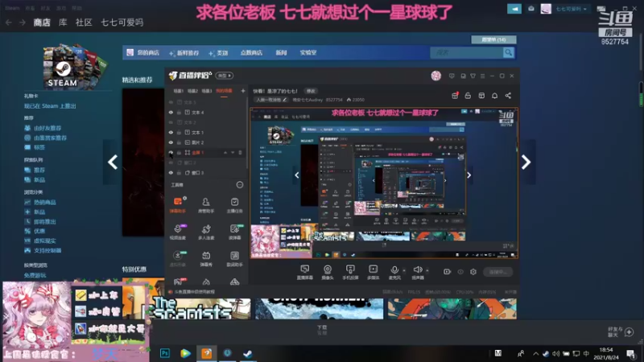Expand the speaker options arrow
Image resolution: width=644 pixels, height=362 pixels.
click(x=427, y=270)
